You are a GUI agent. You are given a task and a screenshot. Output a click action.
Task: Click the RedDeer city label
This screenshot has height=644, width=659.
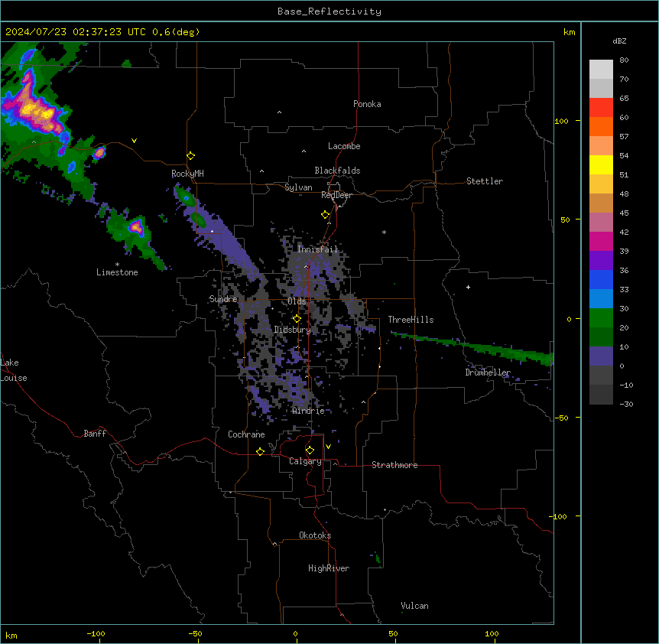click(336, 195)
